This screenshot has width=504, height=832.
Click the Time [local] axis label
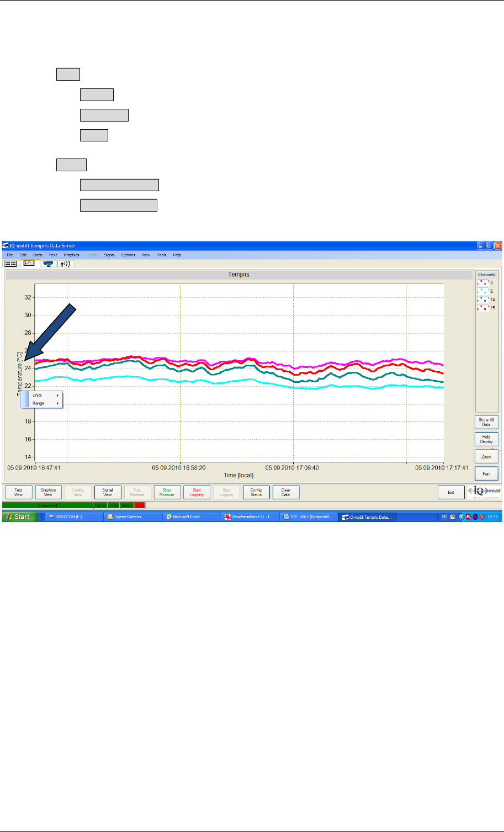click(x=238, y=475)
